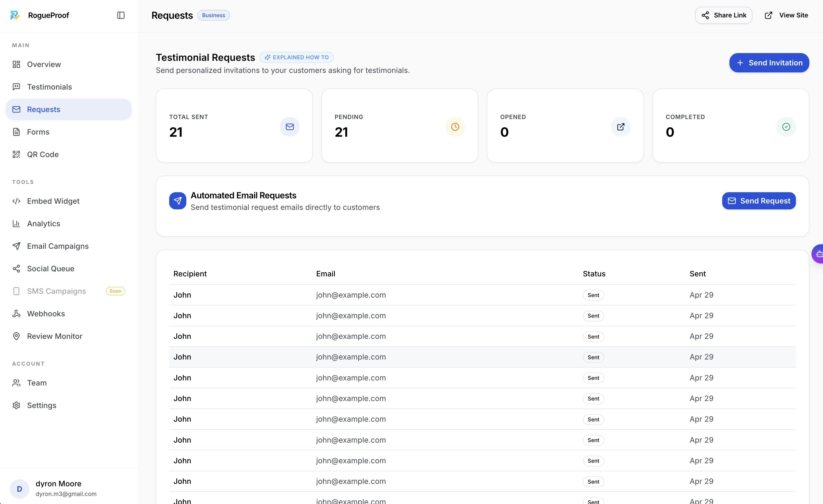
Task: Click the Requests envelope icon in sidebar
Action: (x=16, y=109)
